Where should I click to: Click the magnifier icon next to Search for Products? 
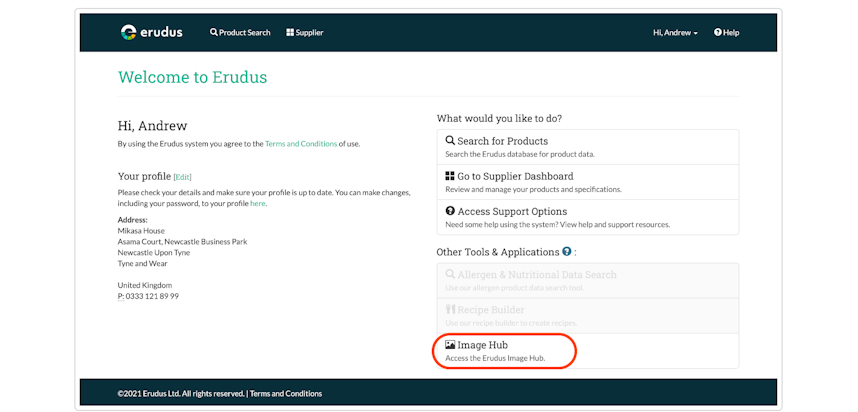click(x=450, y=141)
